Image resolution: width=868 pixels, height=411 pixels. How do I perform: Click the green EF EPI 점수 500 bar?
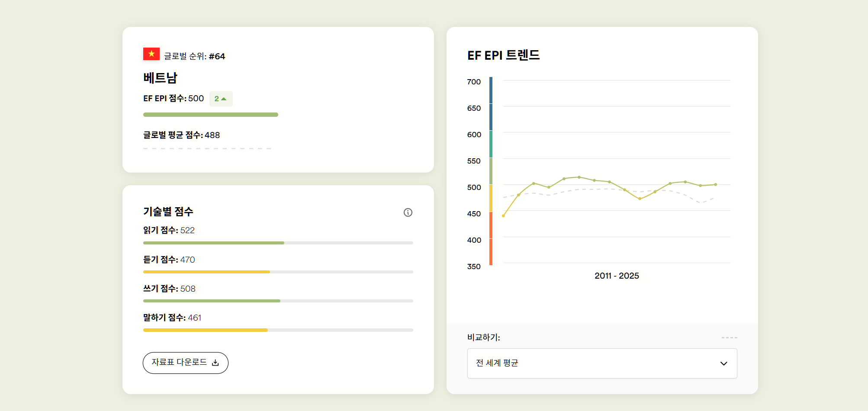210,115
